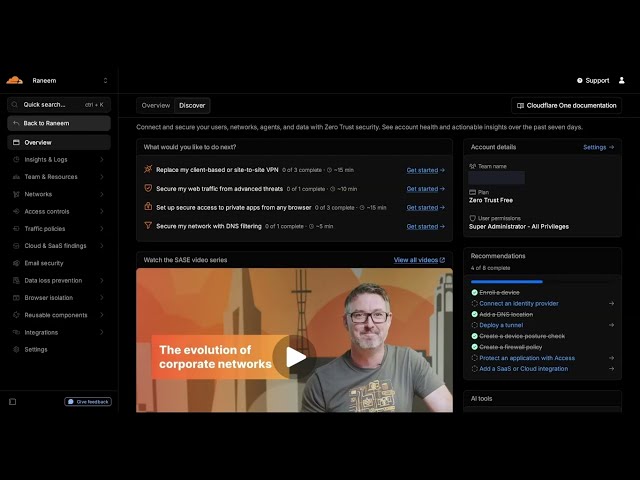The width and height of the screenshot is (640, 480).
Task: Expand the Data loss prevention chevron
Action: 102,280
